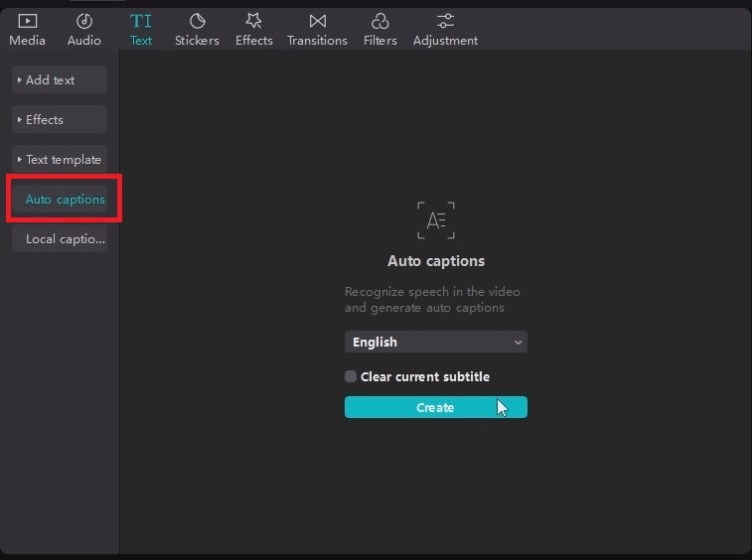Open the Transitions tab icon

pyautogui.click(x=318, y=21)
